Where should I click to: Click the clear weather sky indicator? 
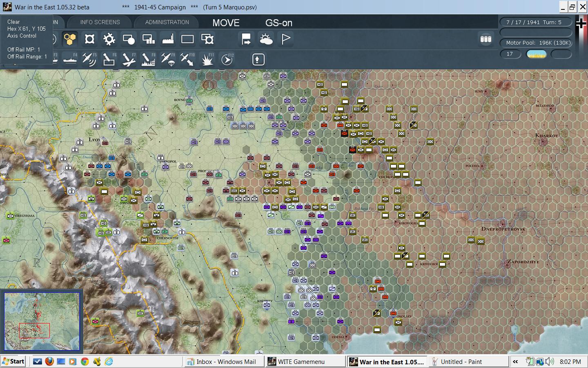click(536, 54)
